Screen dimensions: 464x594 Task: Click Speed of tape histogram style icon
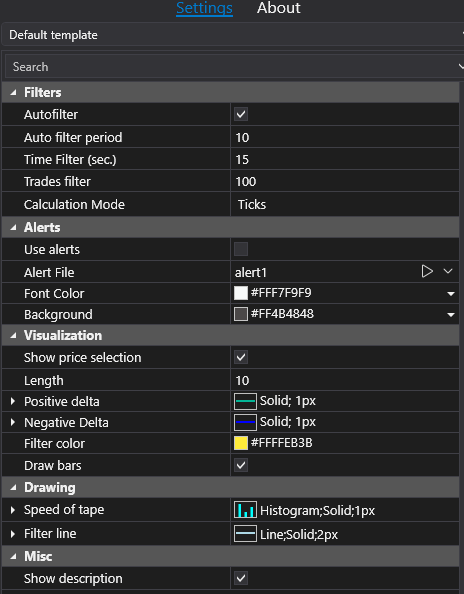click(x=245, y=510)
